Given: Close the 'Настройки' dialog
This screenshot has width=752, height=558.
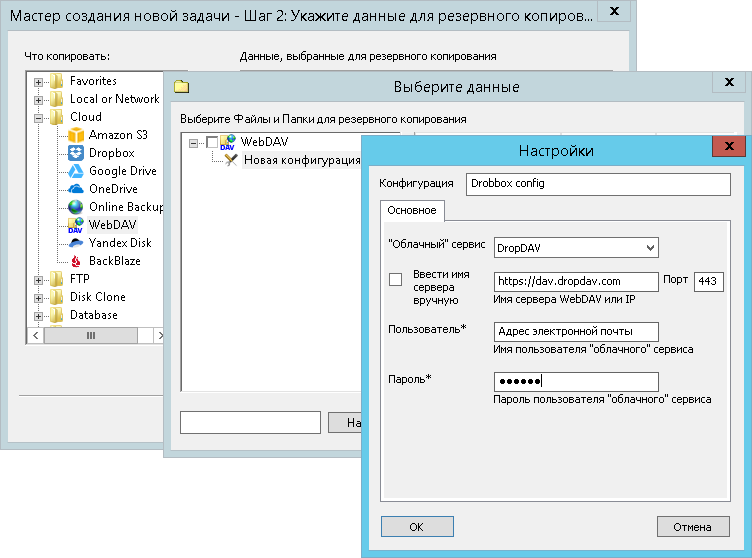Looking at the screenshot, I should pos(728,146).
